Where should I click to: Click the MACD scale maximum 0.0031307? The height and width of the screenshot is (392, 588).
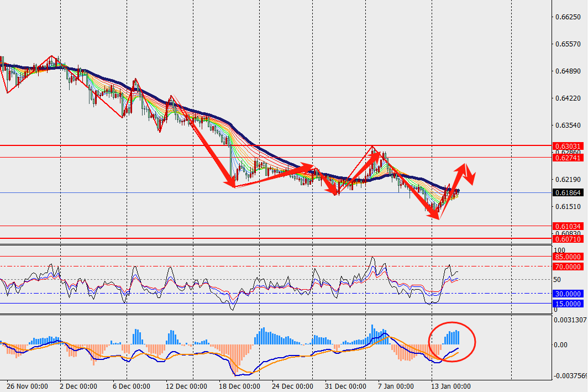pyautogui.click(x=570, y=320)
